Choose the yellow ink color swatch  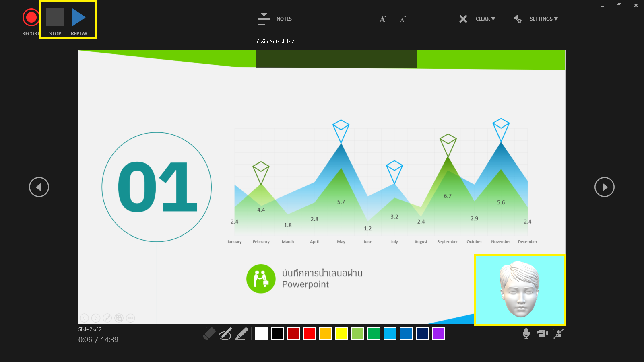tap(341, 334)
